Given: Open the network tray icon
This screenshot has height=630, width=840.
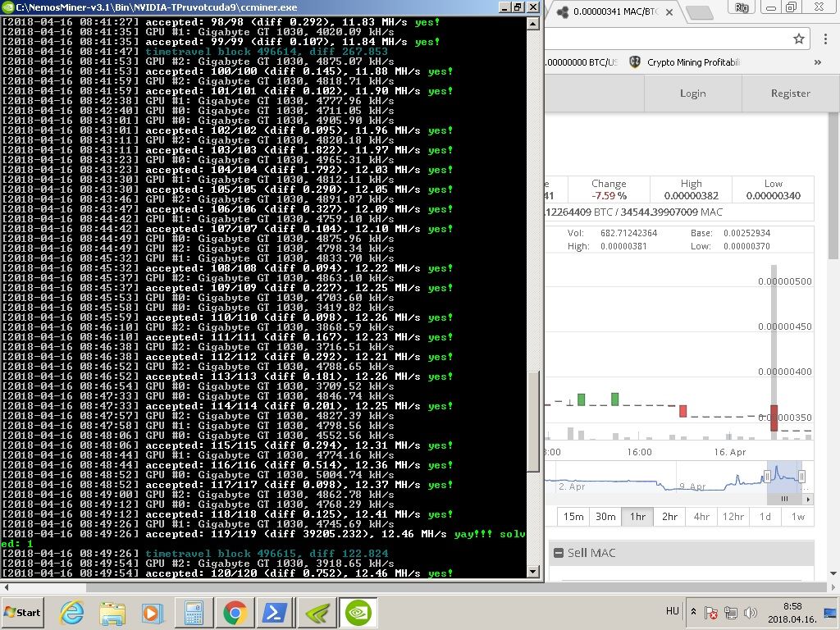Looking at the screenshot, I should pos(730,612).
